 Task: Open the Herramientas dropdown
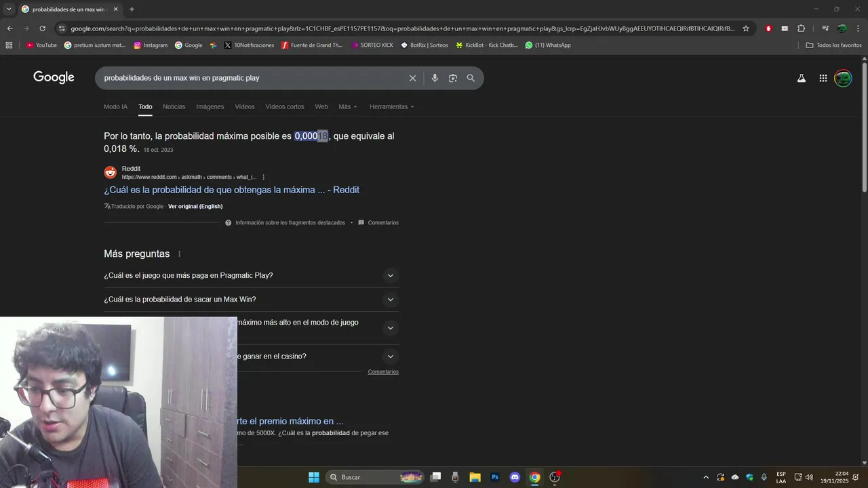[391, 107]
